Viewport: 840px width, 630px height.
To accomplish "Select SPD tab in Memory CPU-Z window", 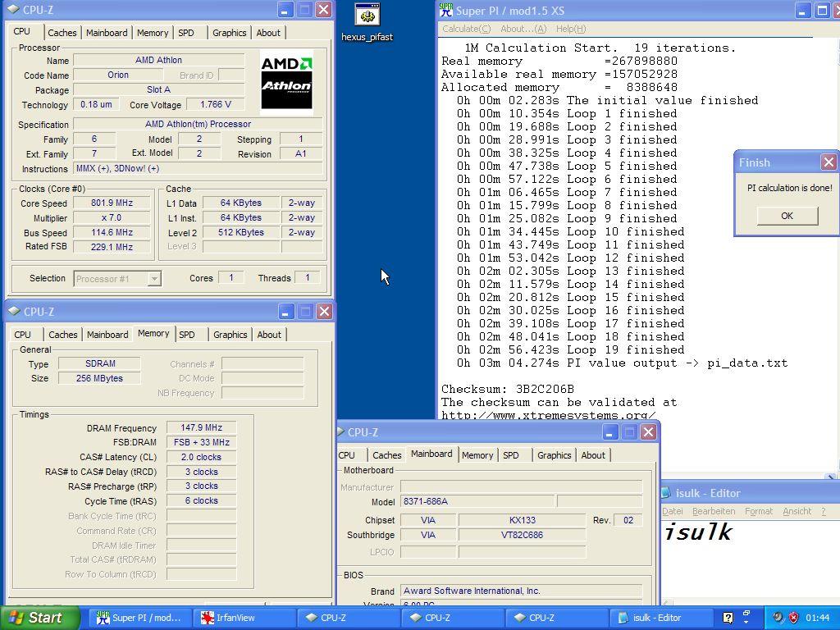I will [x=187, y=335].
